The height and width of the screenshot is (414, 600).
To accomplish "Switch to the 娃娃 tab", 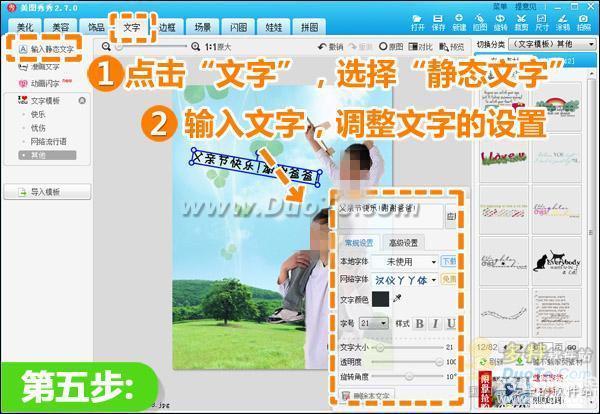I will [274, 27].
